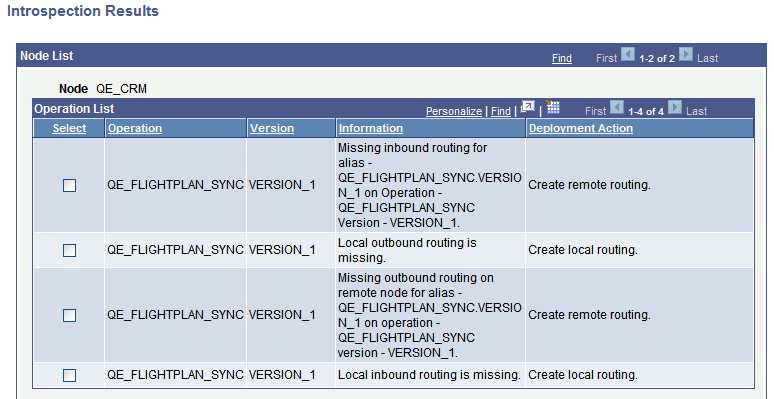This screenshot has height=399, width=774.
Task: Open Operation List view-all popup icon
Action: 528,107
